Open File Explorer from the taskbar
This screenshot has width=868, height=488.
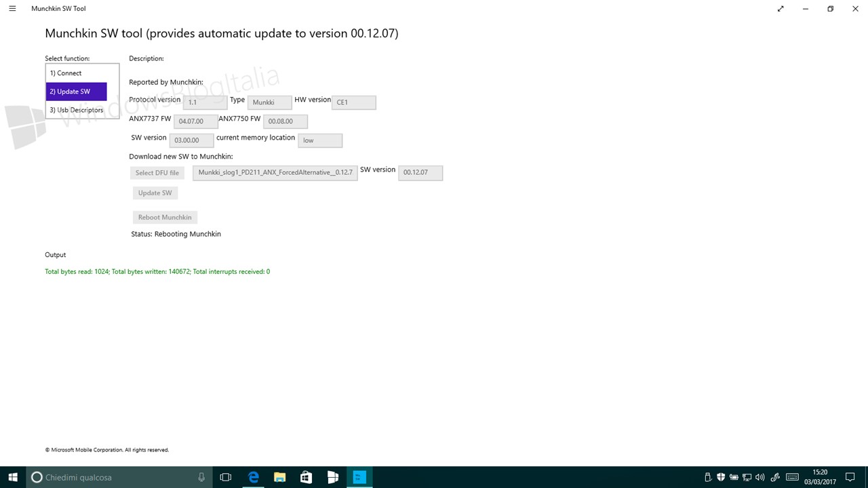pos(279,477)
